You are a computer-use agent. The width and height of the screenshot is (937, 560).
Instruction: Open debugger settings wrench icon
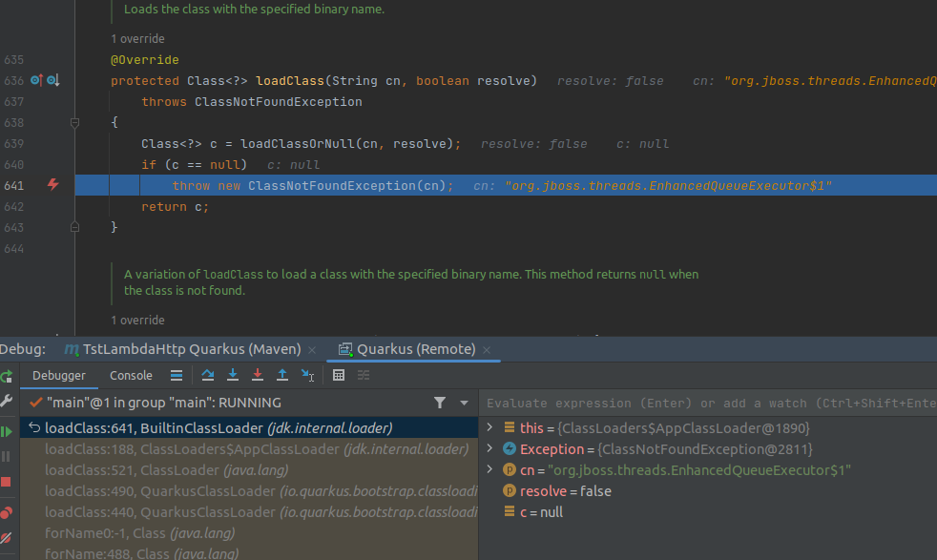click(6, 401)
